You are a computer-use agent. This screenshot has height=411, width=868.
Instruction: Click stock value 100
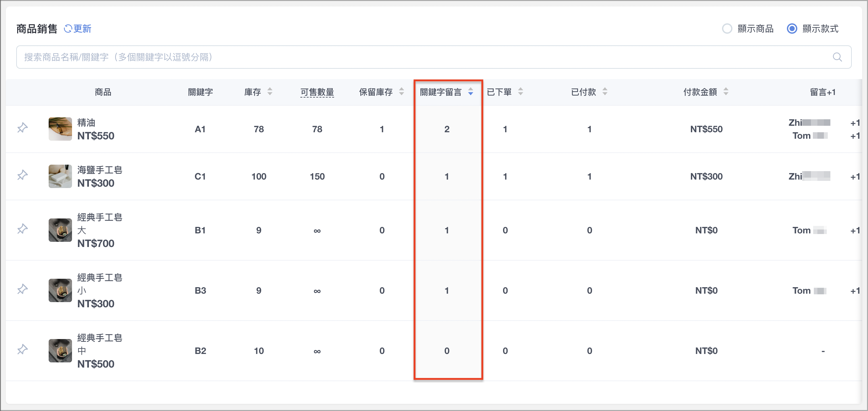click(x=259, y=176)
